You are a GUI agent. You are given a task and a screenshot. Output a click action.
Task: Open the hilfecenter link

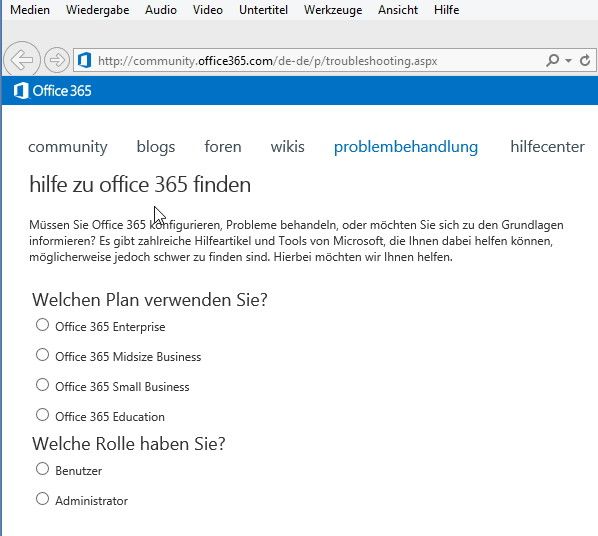[547, 146]
